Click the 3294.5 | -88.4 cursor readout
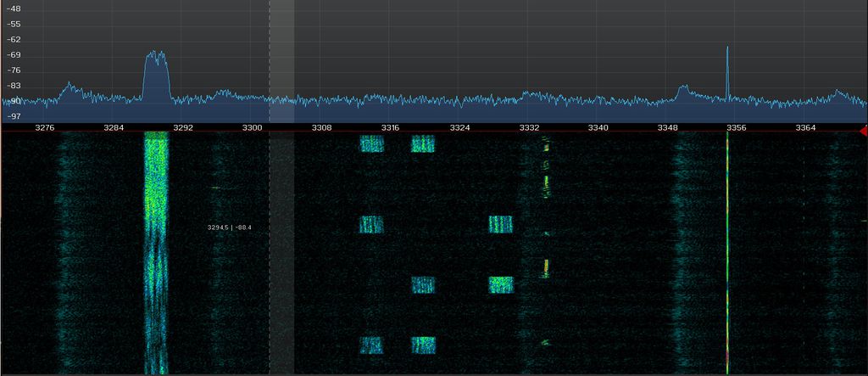The image size is (868, 376). [x=229, y=227]
